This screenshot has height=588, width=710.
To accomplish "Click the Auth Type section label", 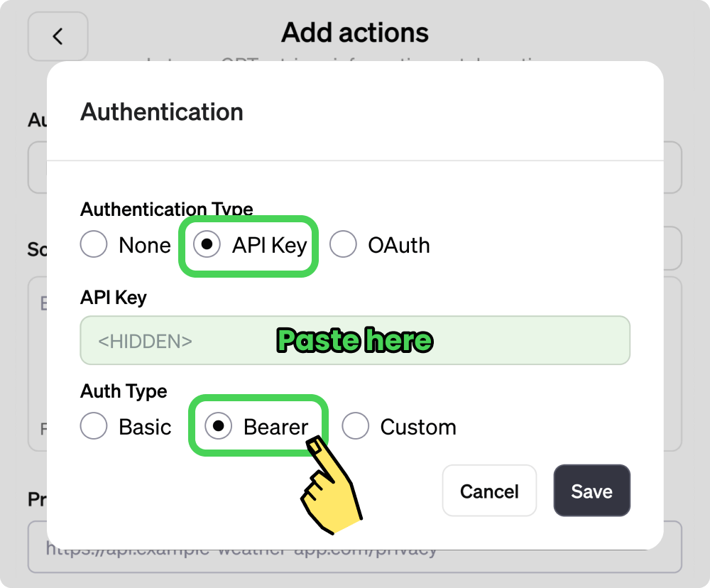I will click(x=124, y=391).
